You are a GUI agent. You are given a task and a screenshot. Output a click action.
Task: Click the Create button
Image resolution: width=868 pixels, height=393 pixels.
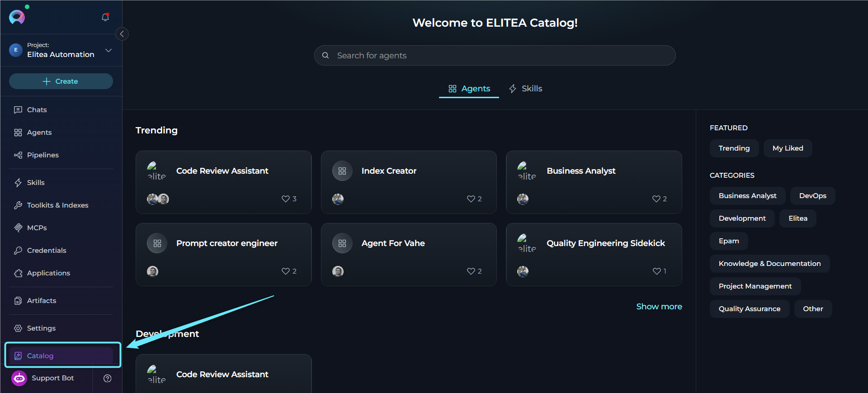61,81
